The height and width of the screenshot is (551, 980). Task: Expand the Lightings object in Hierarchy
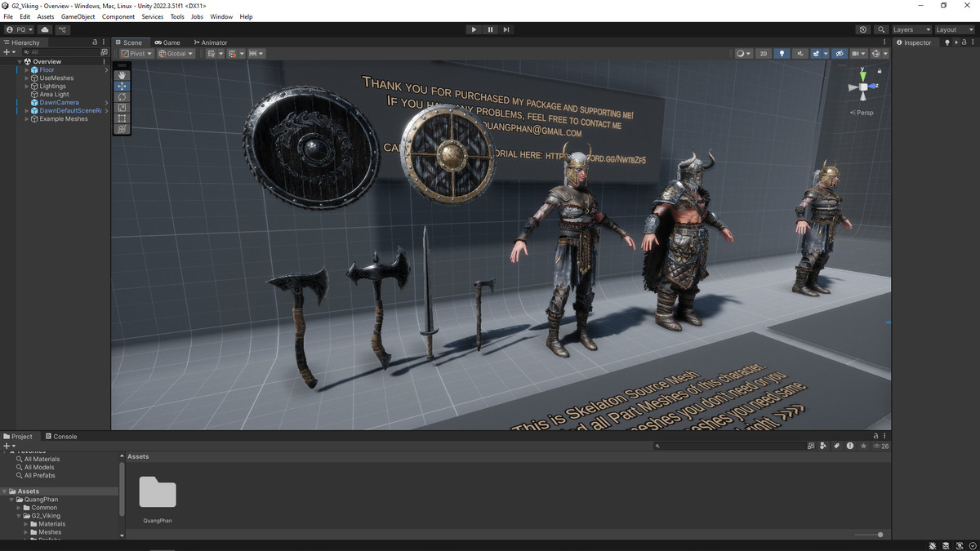tap(27, 87)
